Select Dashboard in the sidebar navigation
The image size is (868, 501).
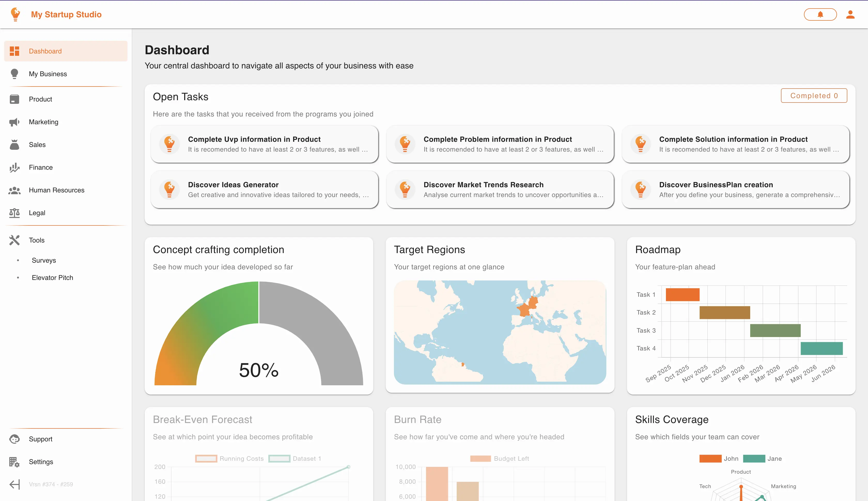coord(45,51)
